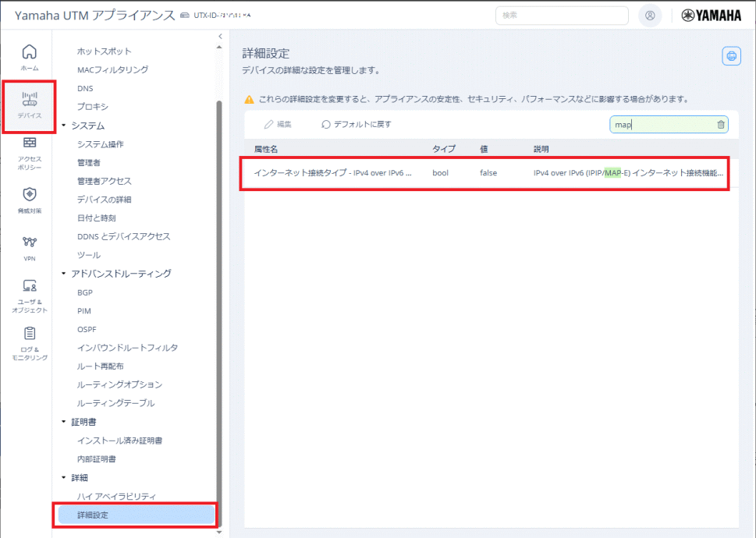Clear the map filter with trash icon
Image resolution: width=756 pixels, height=538 pixels.
coord(721,125)
